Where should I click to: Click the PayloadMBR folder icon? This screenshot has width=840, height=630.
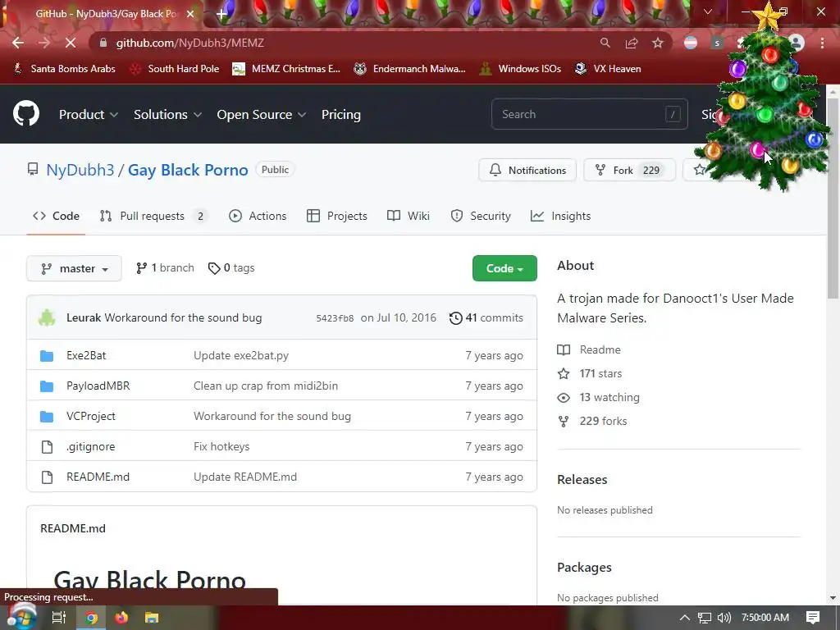click(x=47, y=386)
